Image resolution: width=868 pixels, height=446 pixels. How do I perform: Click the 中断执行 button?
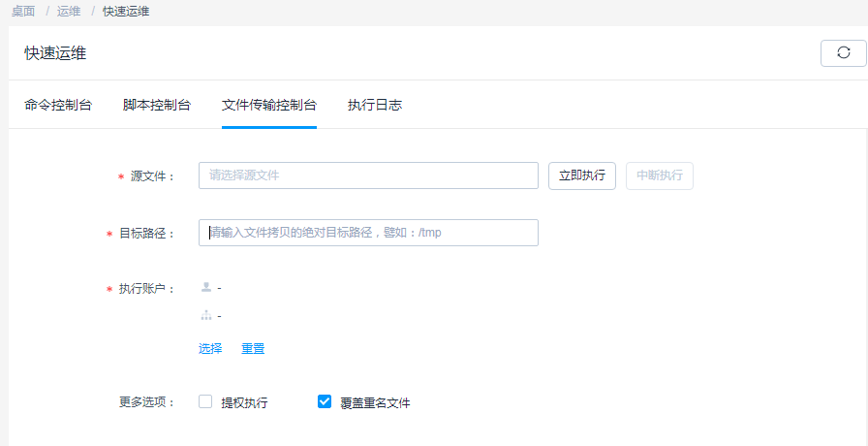tap(660, 175)
